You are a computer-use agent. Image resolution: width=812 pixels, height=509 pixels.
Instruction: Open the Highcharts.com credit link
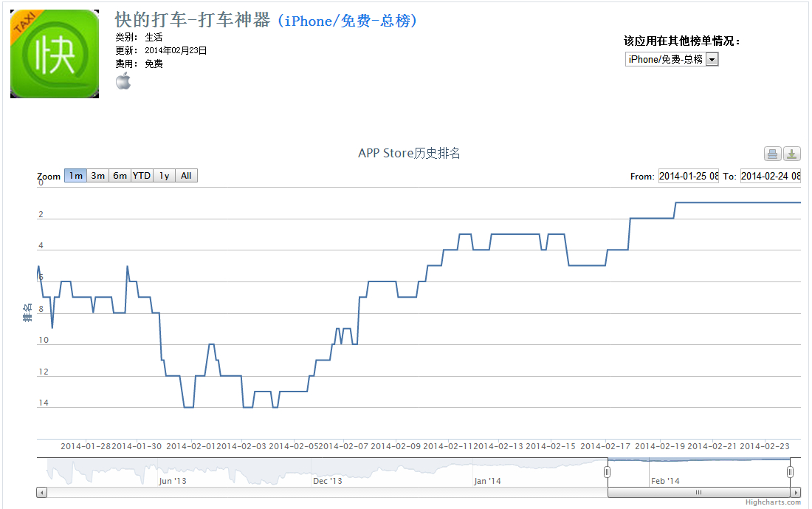[x=773, y=502]
